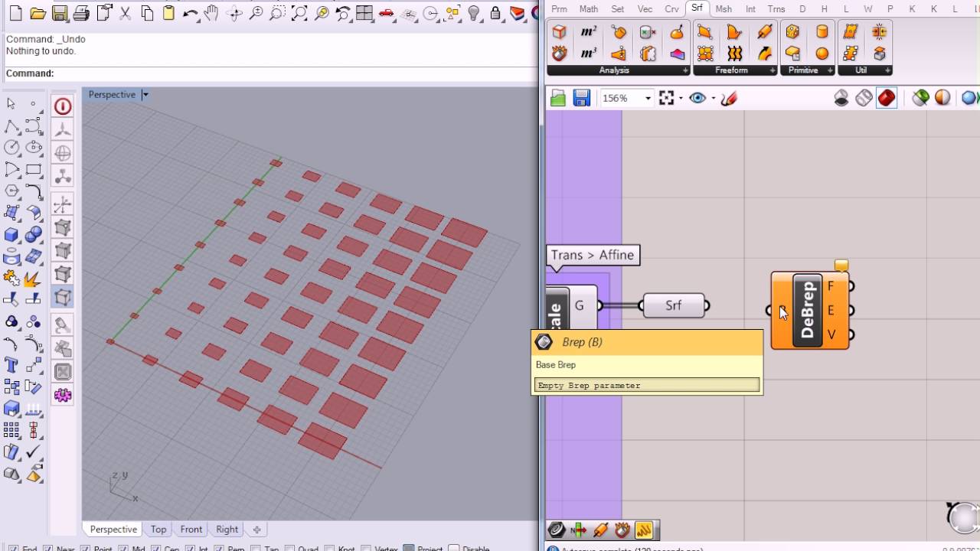Switch to the Msh tab

click(x=724, y=9)
